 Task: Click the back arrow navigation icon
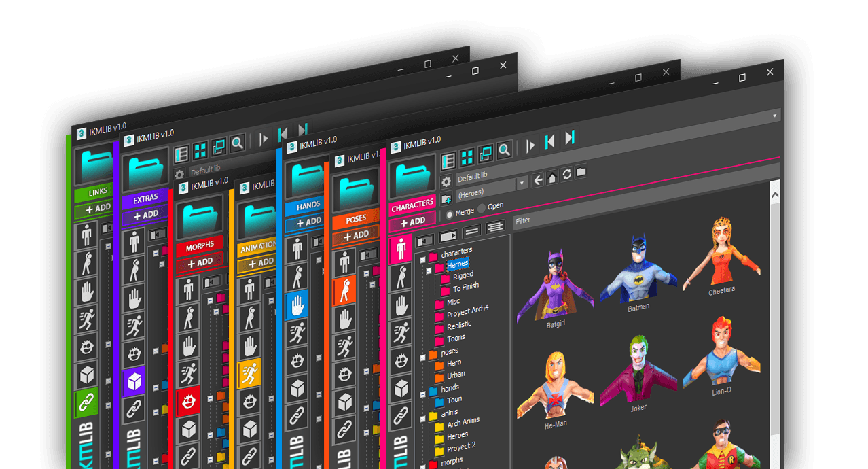(x=538, y=180)
